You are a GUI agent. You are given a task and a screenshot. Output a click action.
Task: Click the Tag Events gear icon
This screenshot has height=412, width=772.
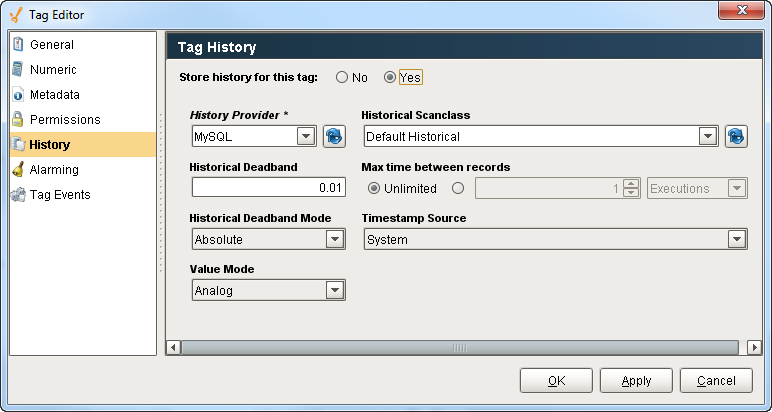[18, 195]
